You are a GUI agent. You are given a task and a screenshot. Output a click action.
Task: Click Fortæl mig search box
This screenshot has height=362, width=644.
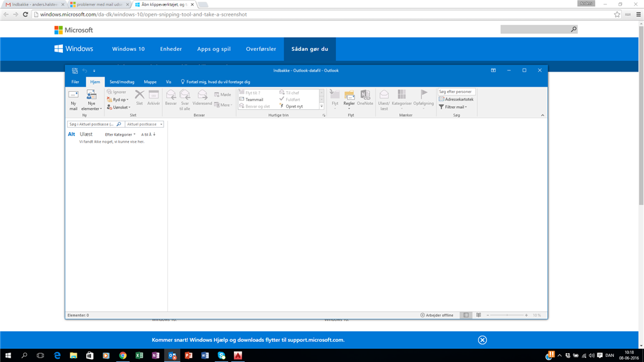pos(216,82)
